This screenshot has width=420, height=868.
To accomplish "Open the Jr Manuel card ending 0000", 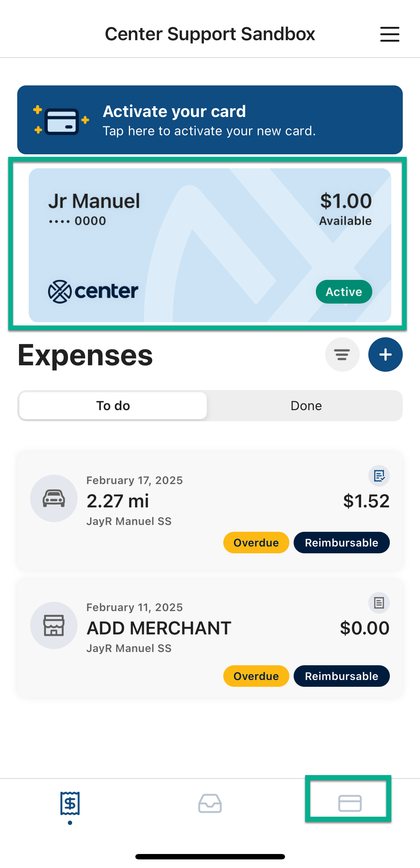I will [x=210, y=245].
